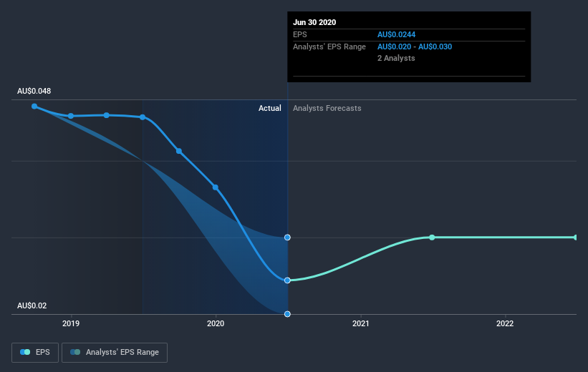Select the Jun 30 2020 actual EPS point
The height and width of the screenshot is (372, 588).
[x=287, y=280]
